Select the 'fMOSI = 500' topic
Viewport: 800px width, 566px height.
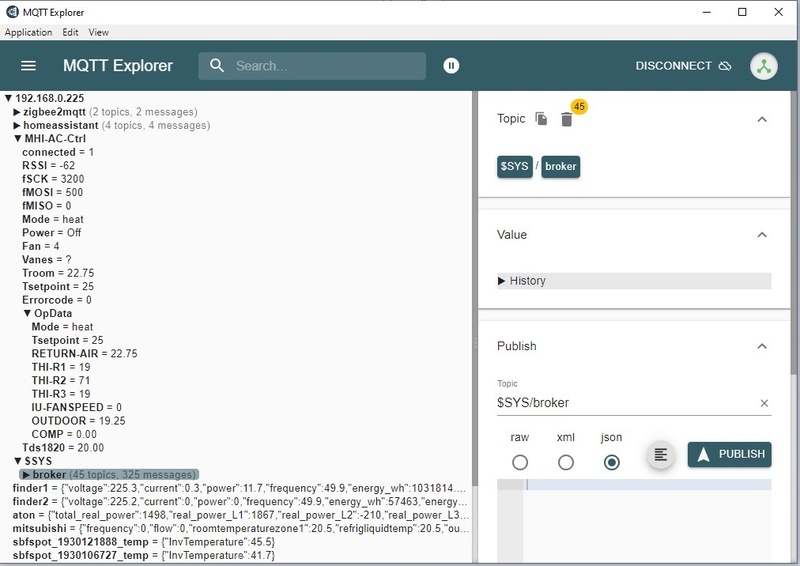[x=52, y=192]
